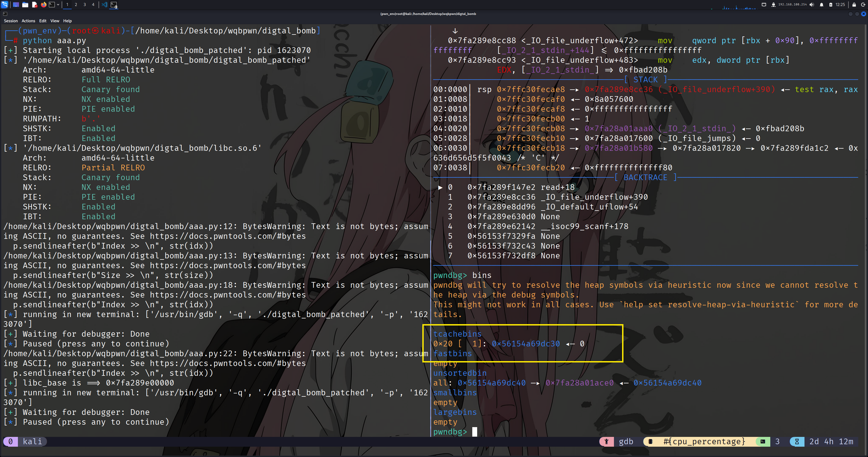Viewport: 868px width, 457px height.
Task: Click the uptime hourglass icon
Action: point(797,442)
